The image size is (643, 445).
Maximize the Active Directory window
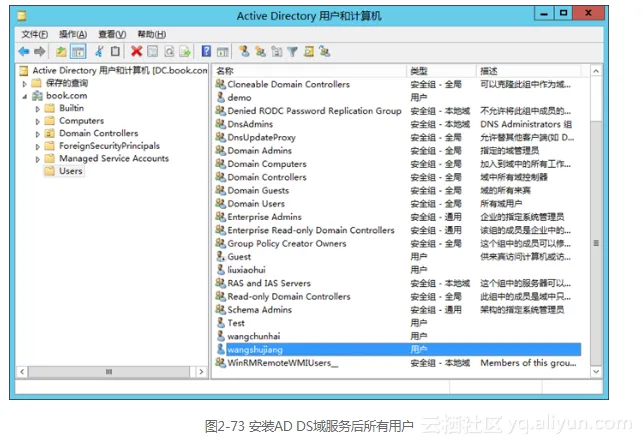[563, 13]
